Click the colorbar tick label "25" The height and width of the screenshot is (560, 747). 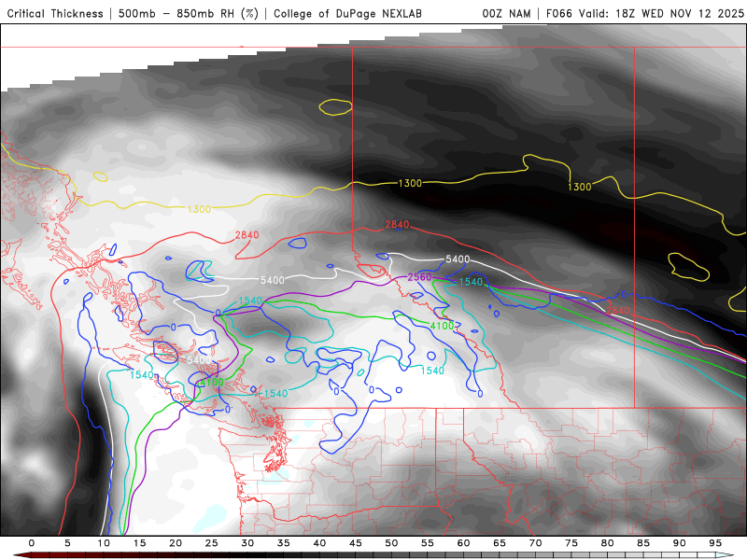click(212, 543)
